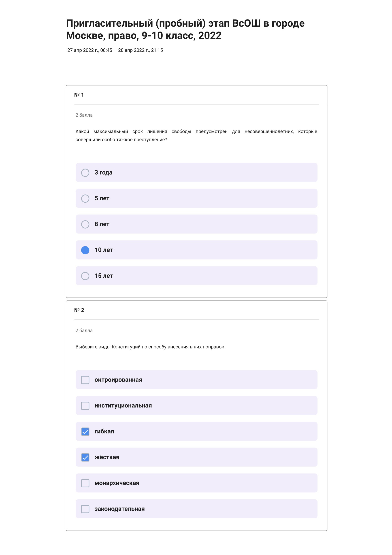Viewport: 392px width, 555px height.
Task: Uncheck the 'жёсткая' checkbox
Action: tap(85, 457)
